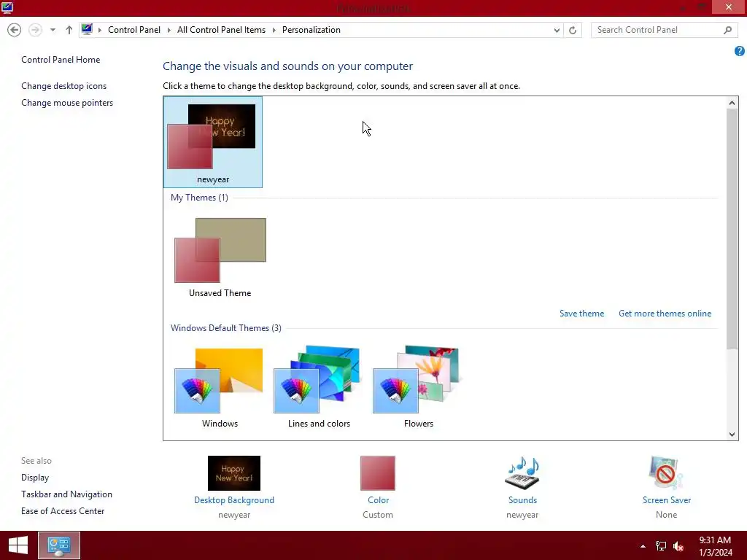Viewport: 747px width, 560px height.
Task: Click Save theme link
Action: pyautogui.click(x=581, y=314)
